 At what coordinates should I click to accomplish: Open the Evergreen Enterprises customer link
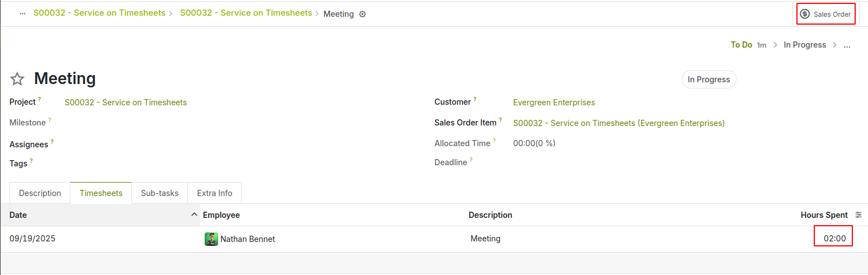[554, 102]
